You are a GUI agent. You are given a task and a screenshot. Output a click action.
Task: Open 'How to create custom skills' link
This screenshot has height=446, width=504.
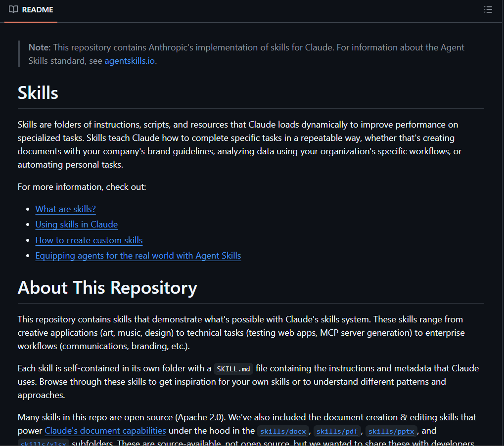[89, 240]
